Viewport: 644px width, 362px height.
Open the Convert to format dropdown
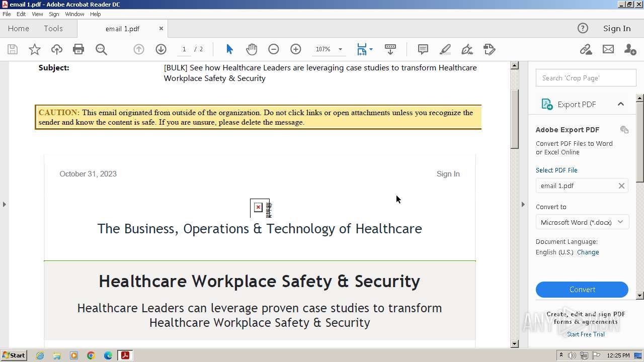[582, 222]
